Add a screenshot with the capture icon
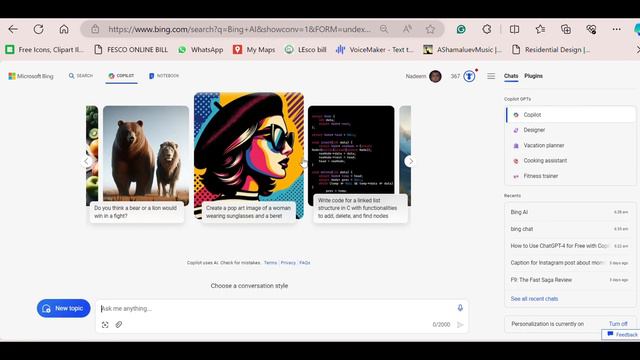Viewport: 640px width, 360px height. [x=105, y=324]
